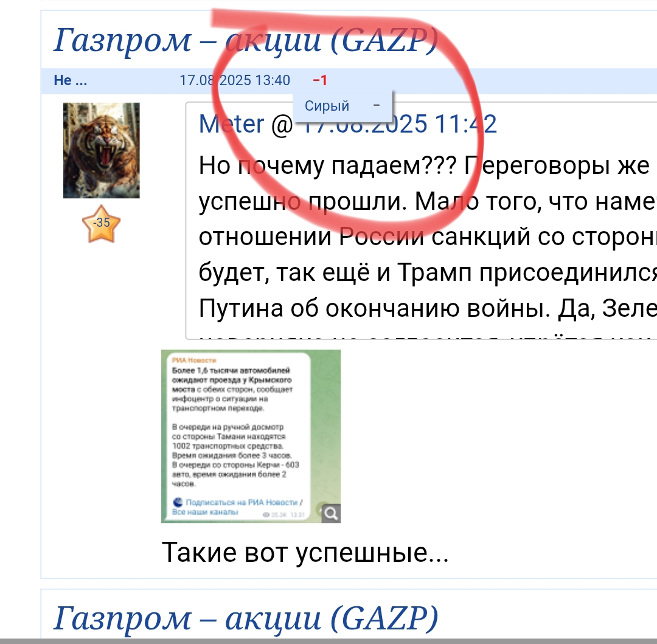Screen dimensions: 657x644
Task: Open the profile of author "Не ..."
Action: point(71,80)
